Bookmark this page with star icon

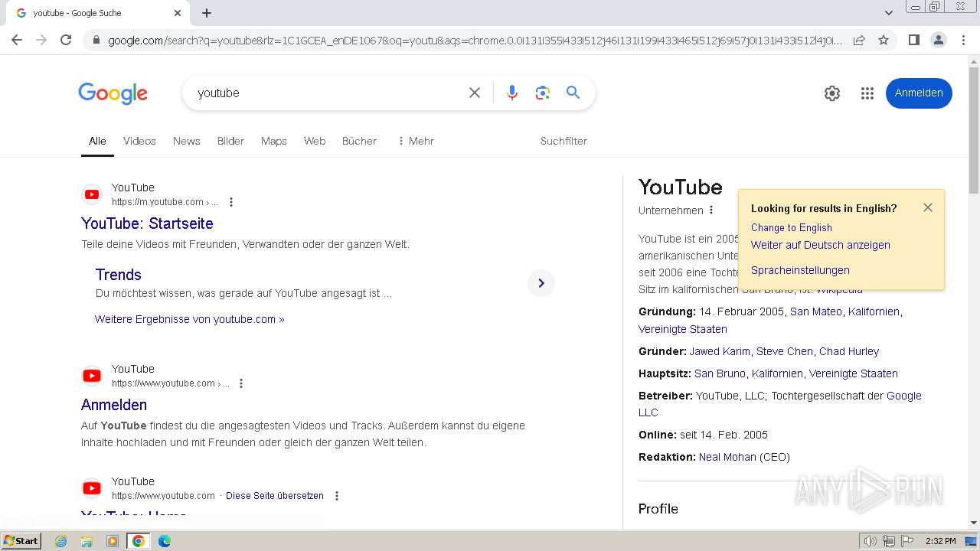coord(884,40)
